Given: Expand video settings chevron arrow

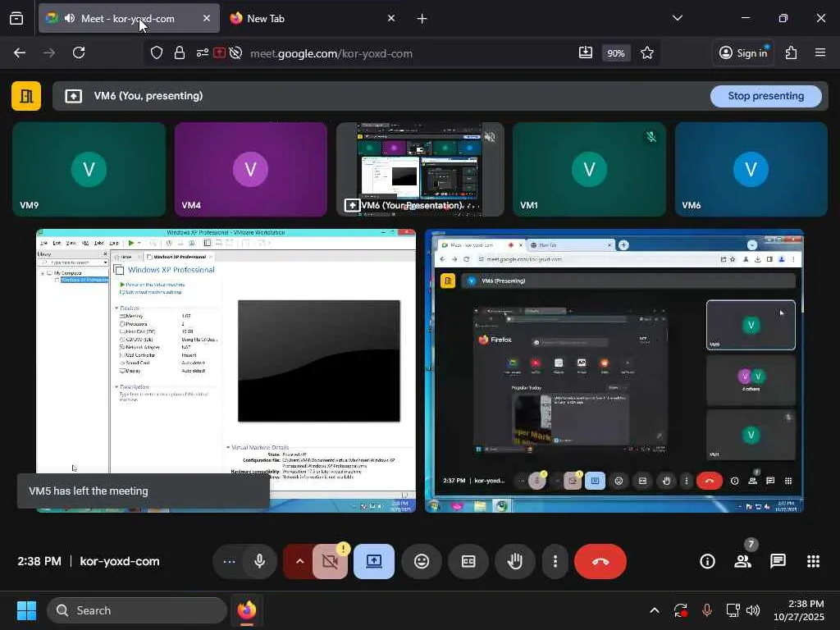Looking at the screenshot, I should click(299, 561).
